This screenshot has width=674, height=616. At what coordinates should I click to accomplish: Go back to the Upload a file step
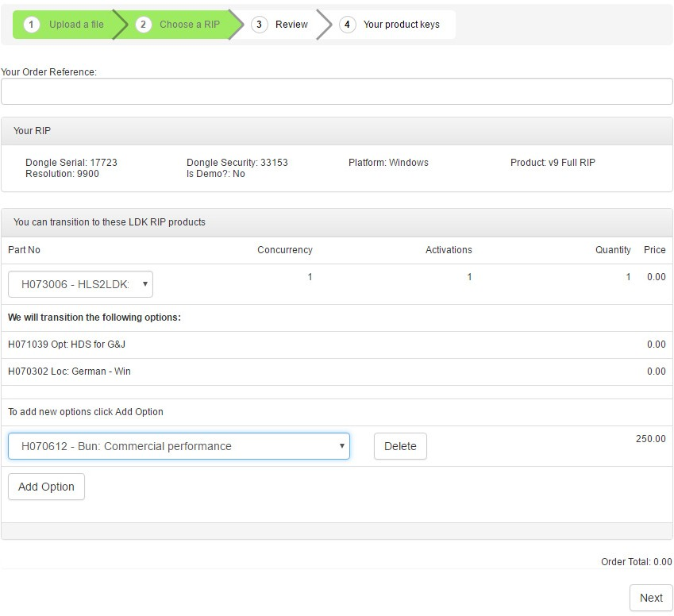point(76,25)
